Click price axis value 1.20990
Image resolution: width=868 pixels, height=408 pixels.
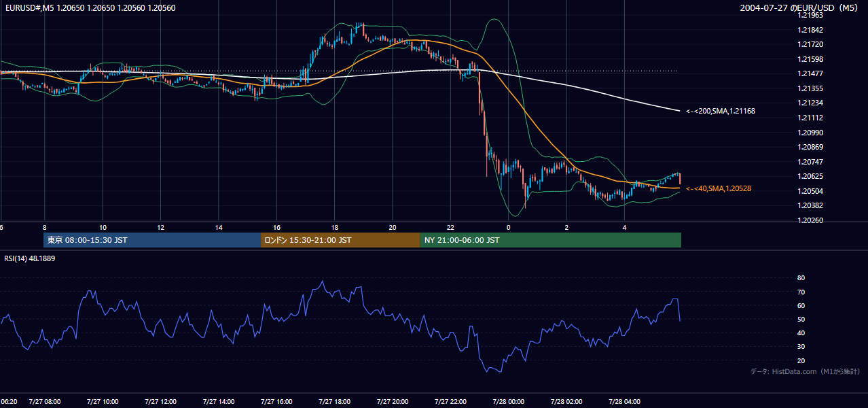pos(810,133)
